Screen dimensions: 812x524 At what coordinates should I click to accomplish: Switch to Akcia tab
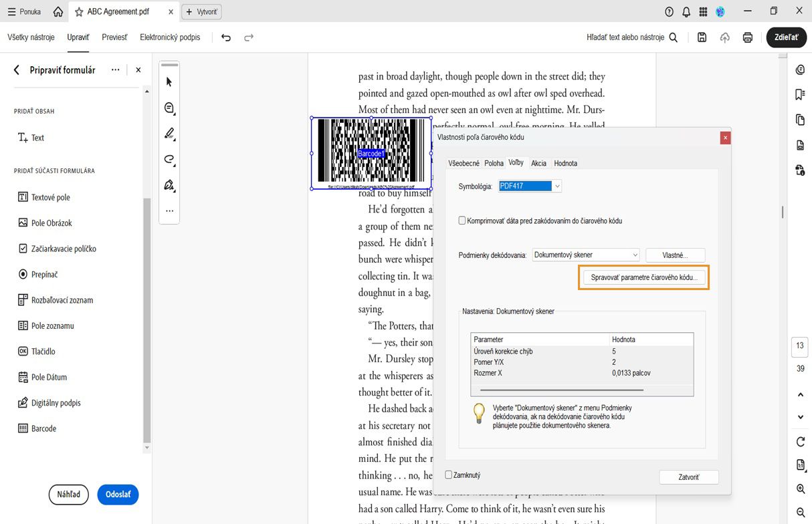click(538, 163)
